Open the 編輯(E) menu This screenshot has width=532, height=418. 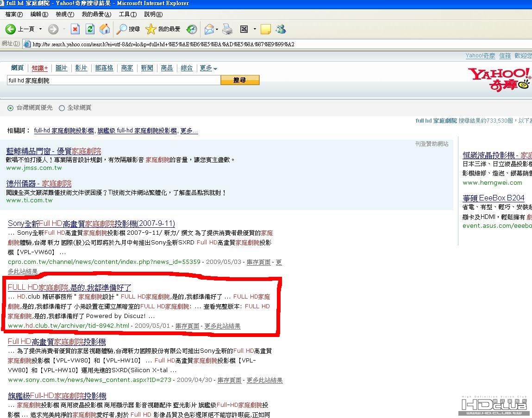coord(39,14)
